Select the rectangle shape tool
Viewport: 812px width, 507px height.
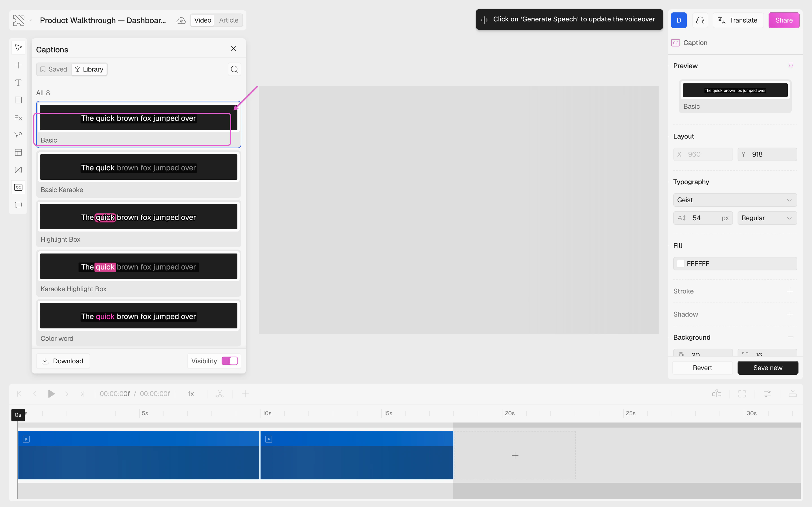18,100
